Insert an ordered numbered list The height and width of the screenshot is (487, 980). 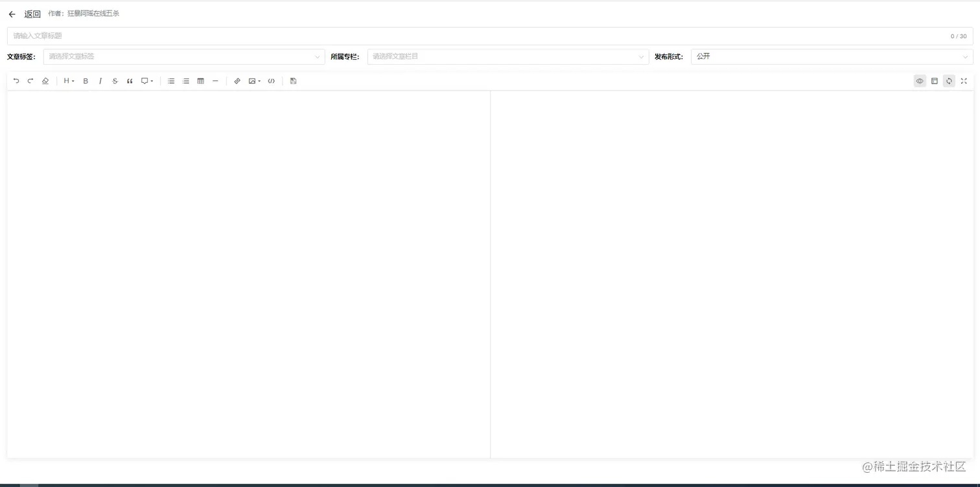pos(186,81)
